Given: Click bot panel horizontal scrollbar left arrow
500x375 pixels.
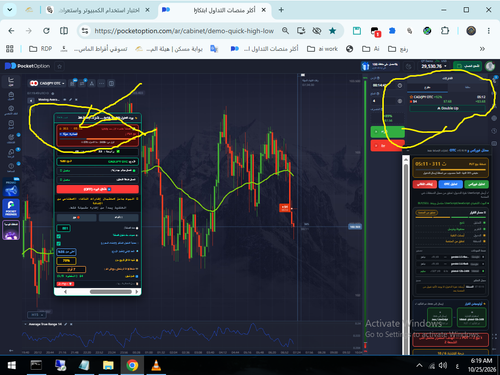Looking at the screenshot, I should click(x=65, y=292).
